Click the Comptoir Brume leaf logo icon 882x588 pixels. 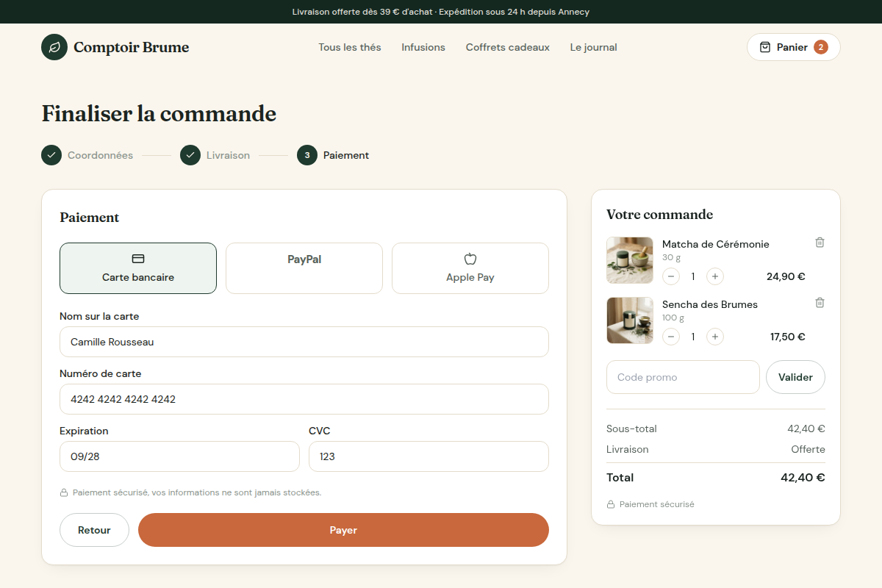(x=54, y=47)
